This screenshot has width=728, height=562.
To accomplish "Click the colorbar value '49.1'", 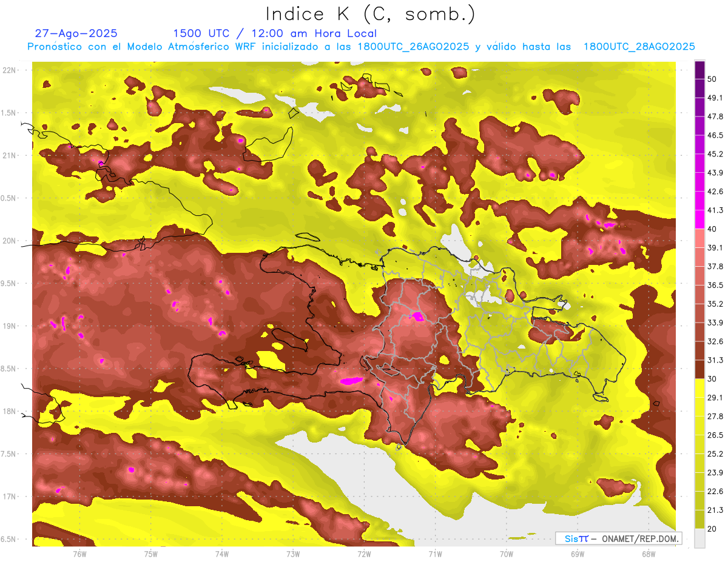I will (x=715, y=98).
